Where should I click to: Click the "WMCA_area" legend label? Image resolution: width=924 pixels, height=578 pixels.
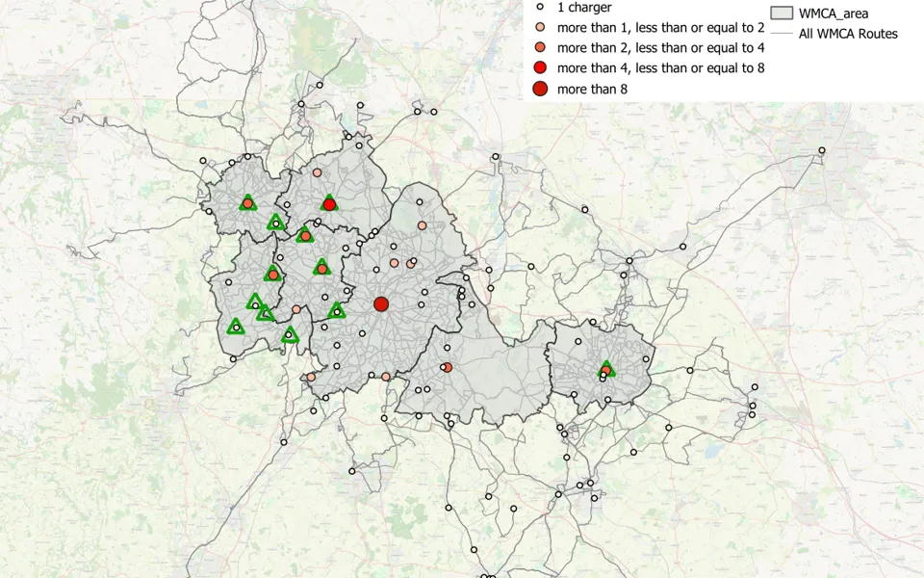tap(834, 13)
